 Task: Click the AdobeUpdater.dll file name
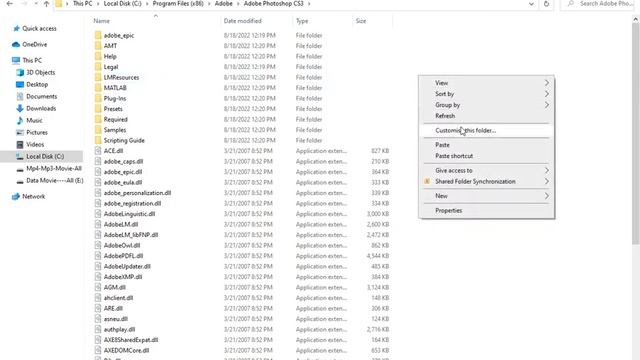pos(127,267)
